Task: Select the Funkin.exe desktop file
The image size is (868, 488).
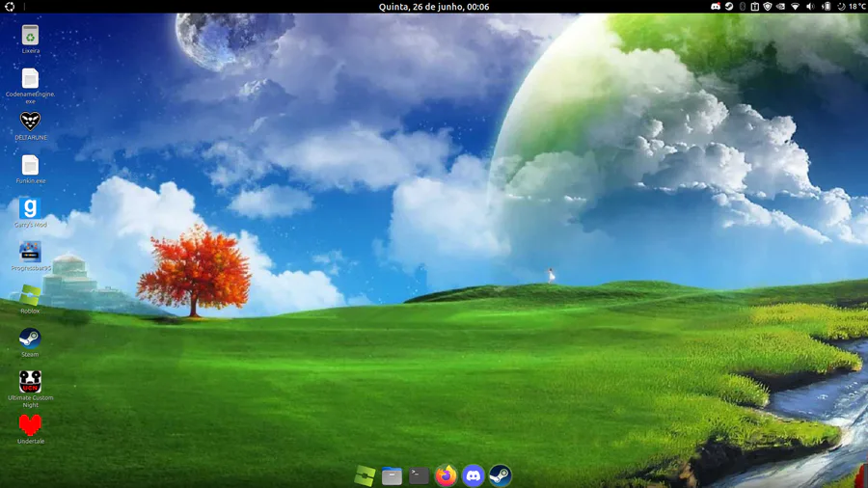Action: point(31,165)
